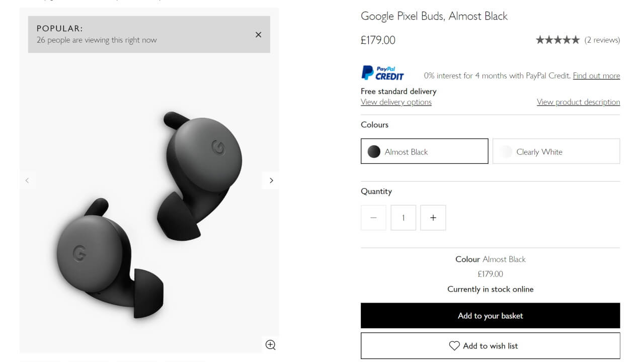
Task: Click the magnifier zoom icon on image
Action: pos(271,345)
